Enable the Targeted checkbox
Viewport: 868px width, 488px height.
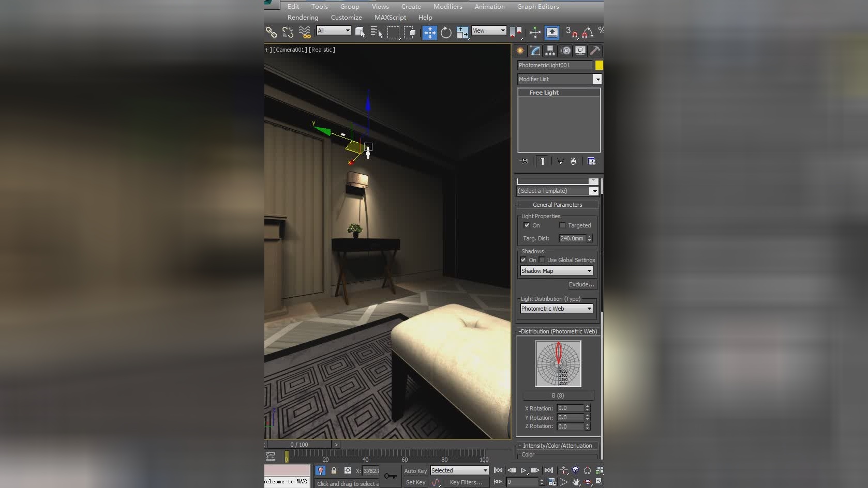(562, 225)
